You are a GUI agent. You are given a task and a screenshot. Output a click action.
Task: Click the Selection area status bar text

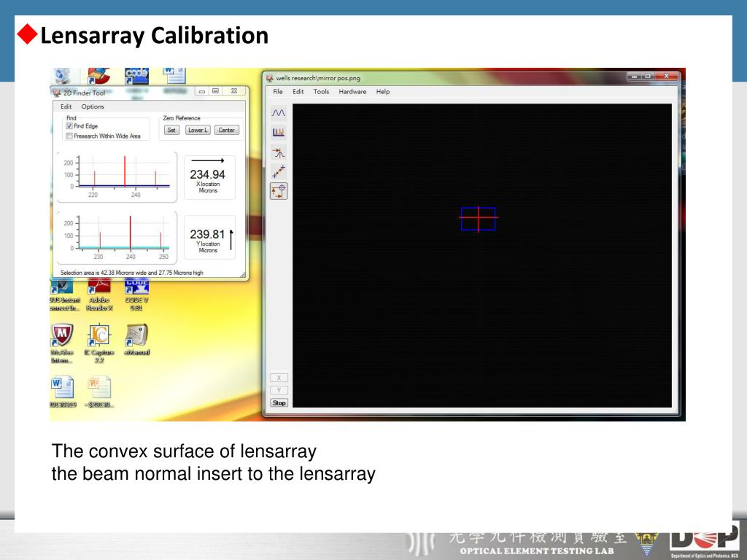pyautogui.click(x=132, y=273)
